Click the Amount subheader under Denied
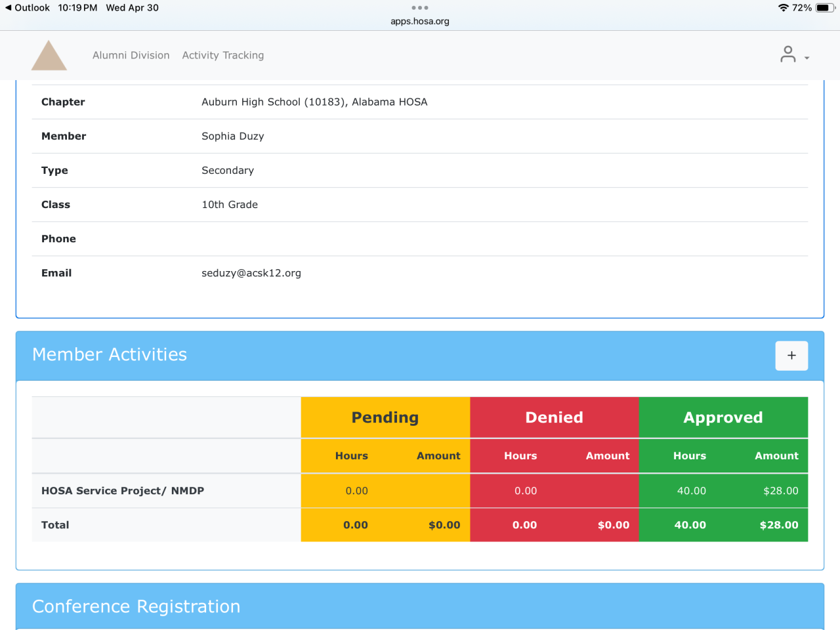 608,455
